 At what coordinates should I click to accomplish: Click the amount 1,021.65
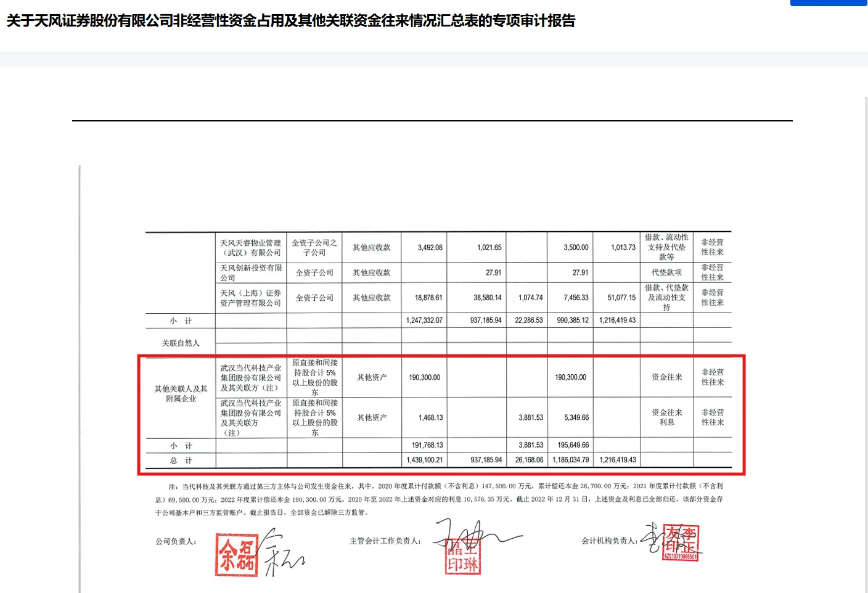(489, 248)
